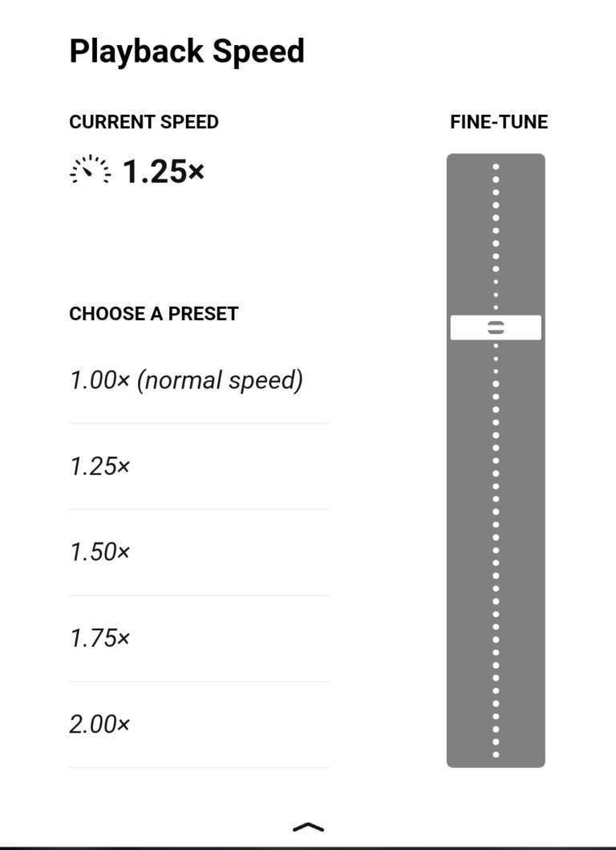Screen dimensions: 616x850
Task: Click the FINE-TUNE label above the slider
Action: click(x=499, y=122)
